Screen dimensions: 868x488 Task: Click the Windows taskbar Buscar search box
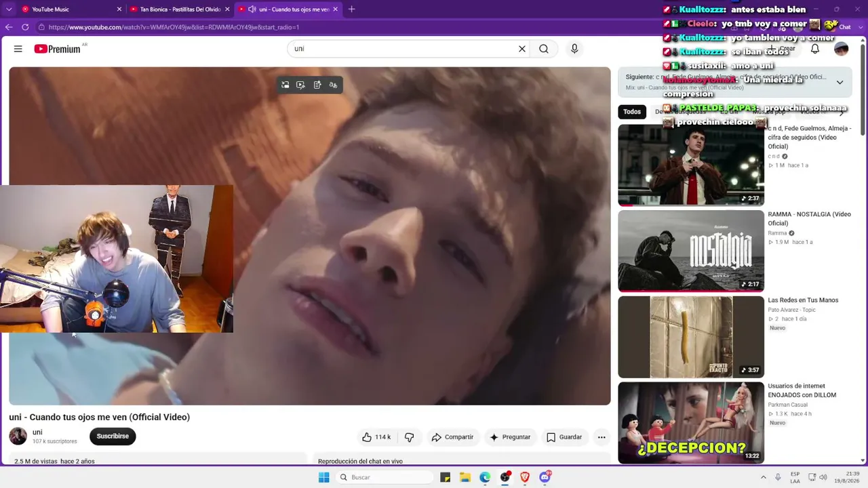(x=384, y=477)
